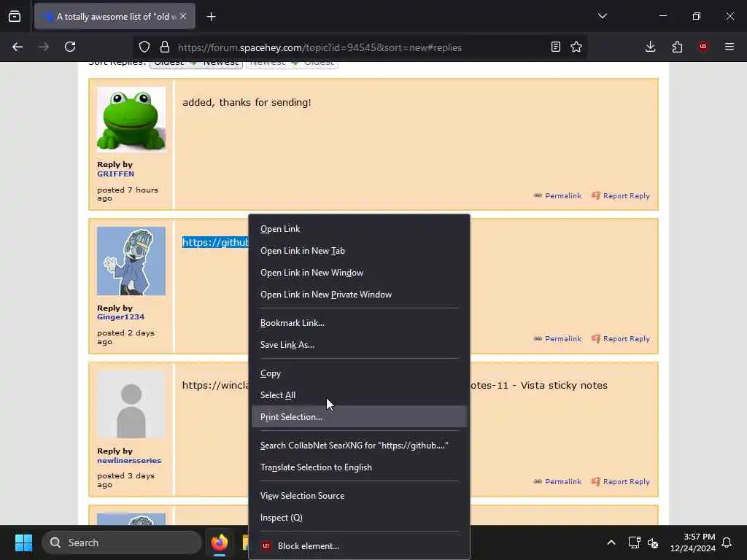The width and height of the screenshot is (747, 560).
Task: Bookmark this page with the star
Action: pyautogui.click(x=576, y=47)
